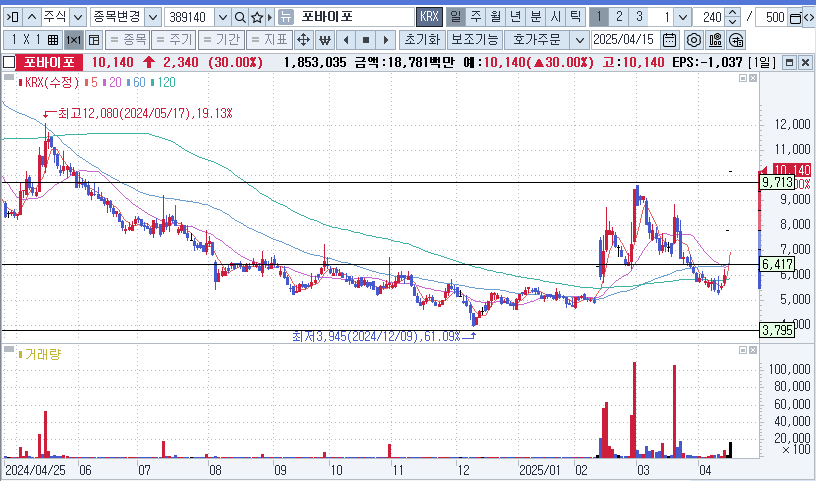Image resolution: width=816 pixels, height=481 pixels.
Task: Click the 20-day moving average legend
Action: [x=112, y=82]
